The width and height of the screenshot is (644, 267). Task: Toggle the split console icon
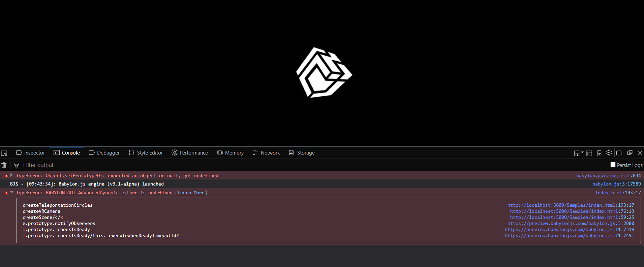coord(589,153)
